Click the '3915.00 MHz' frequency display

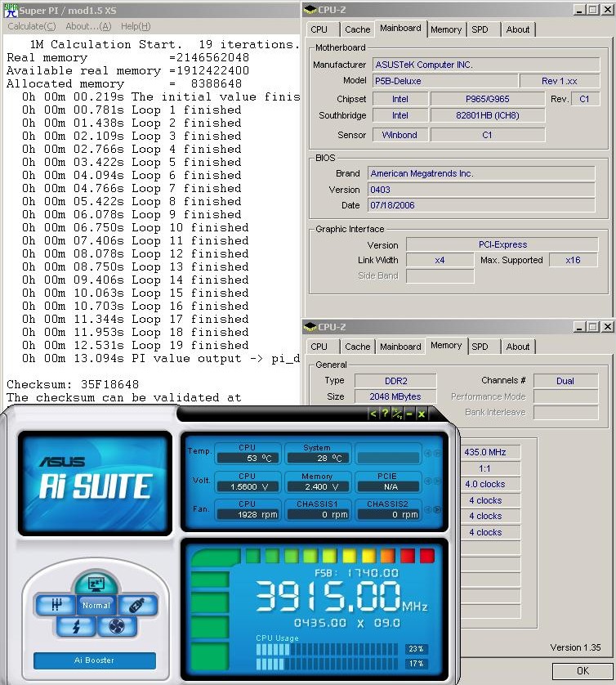pyautogui.click(x=341, y=596)
